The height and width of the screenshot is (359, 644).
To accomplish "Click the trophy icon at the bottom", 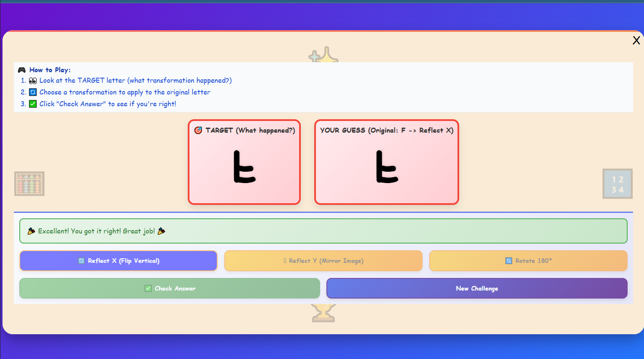I will point(323,313).
